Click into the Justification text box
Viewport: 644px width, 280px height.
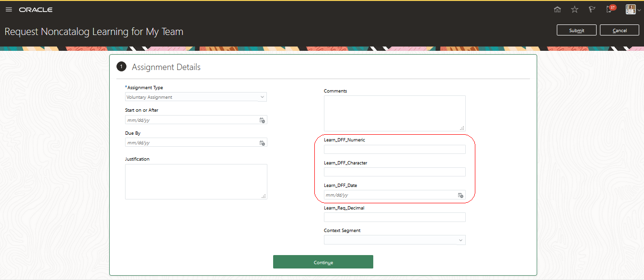tap(196, 181)
